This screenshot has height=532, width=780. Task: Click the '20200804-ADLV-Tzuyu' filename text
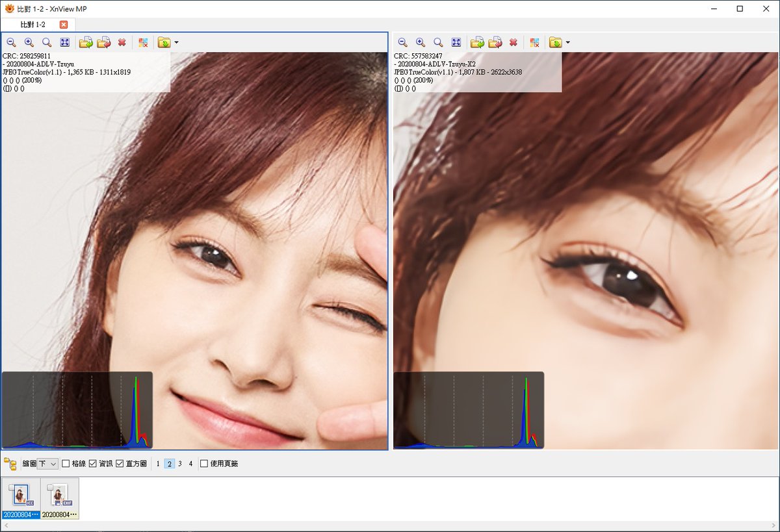click(39, 64)
